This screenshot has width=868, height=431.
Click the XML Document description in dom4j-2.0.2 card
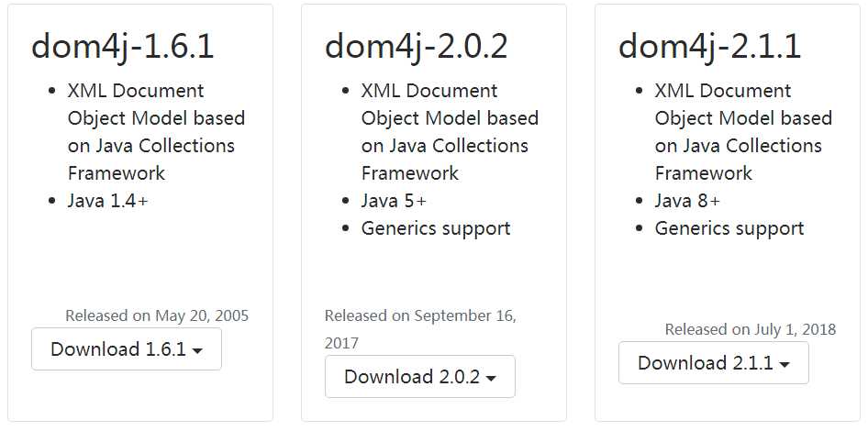pos(450,132)
